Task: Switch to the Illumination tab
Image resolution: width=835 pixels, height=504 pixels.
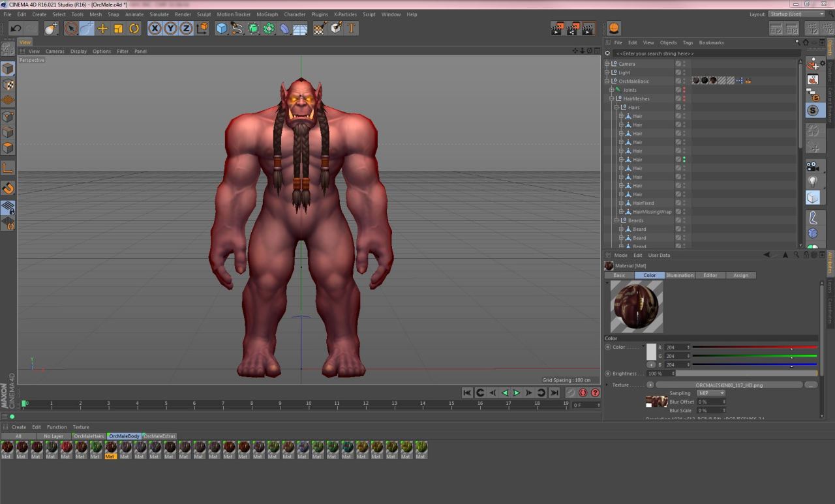Action: coord(679,275)
